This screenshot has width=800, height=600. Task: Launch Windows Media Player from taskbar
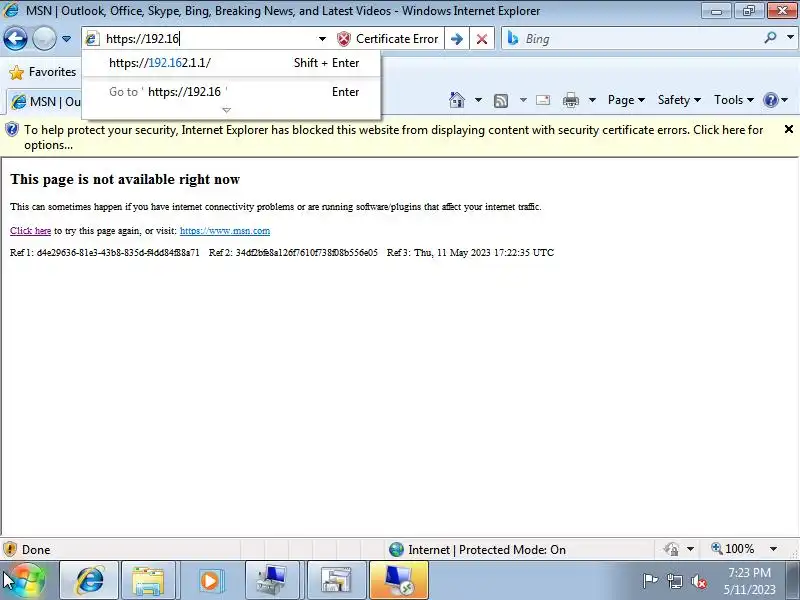[210, 580]
